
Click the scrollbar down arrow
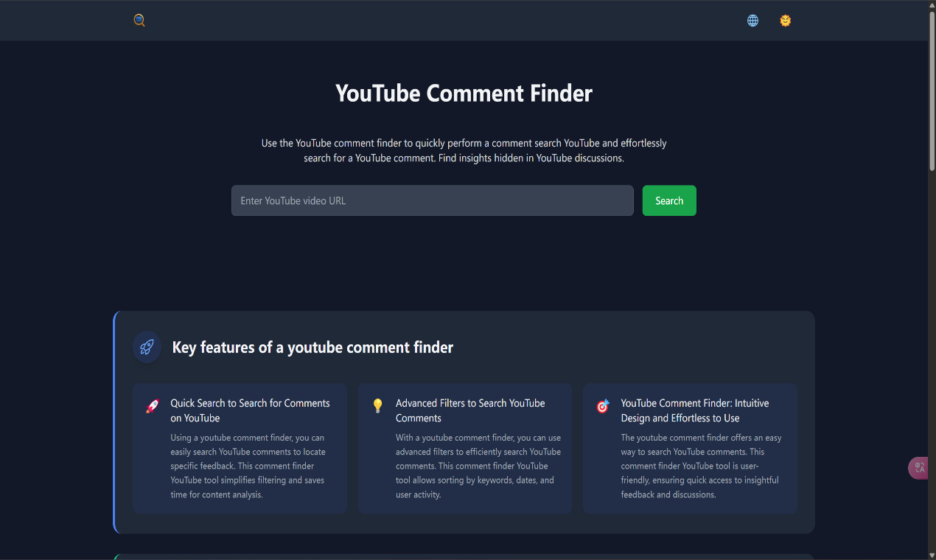coord(932,555)
